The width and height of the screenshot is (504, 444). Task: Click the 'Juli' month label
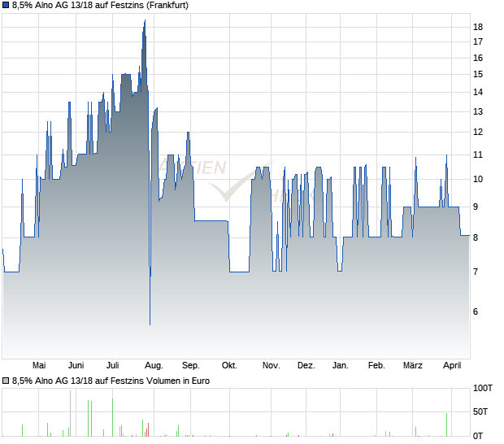113,365
